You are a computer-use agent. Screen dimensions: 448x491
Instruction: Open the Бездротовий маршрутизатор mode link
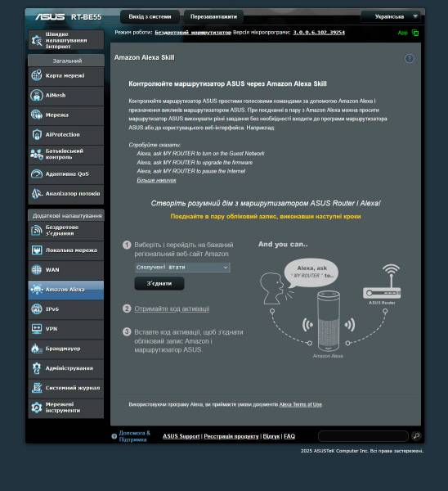[193, 32]
